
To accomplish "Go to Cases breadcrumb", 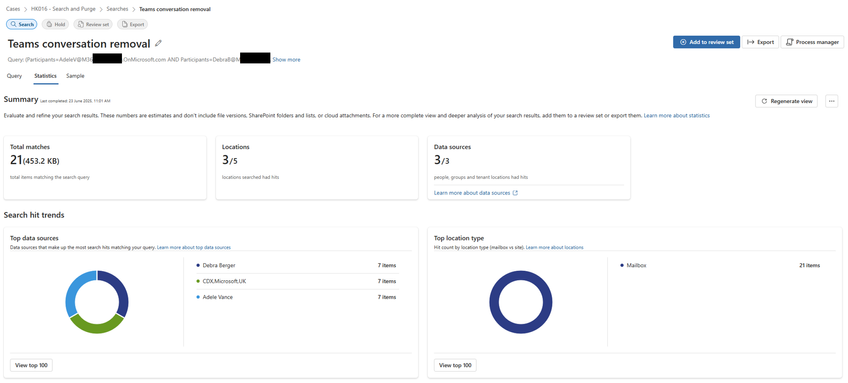I will click(13, 9).
